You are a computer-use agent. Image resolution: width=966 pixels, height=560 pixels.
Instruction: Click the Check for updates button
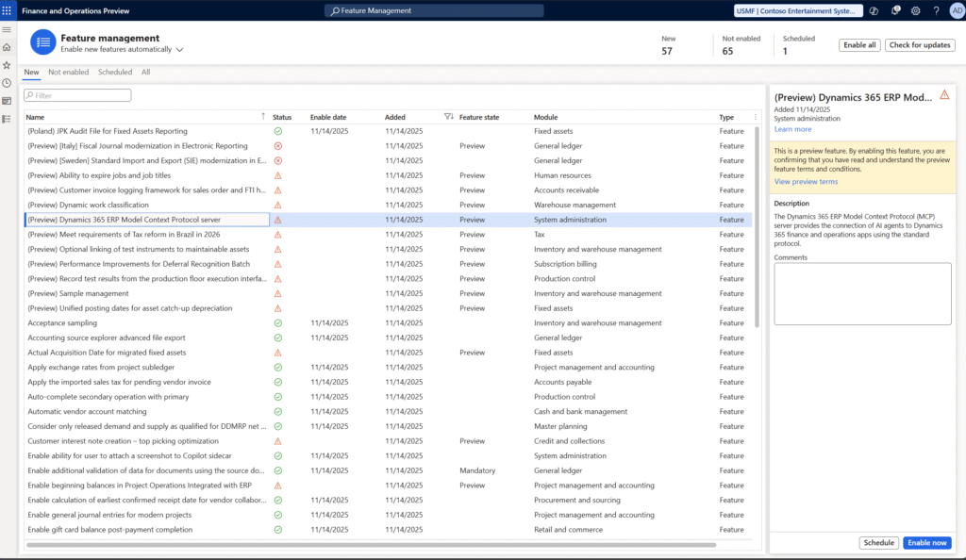919,45
